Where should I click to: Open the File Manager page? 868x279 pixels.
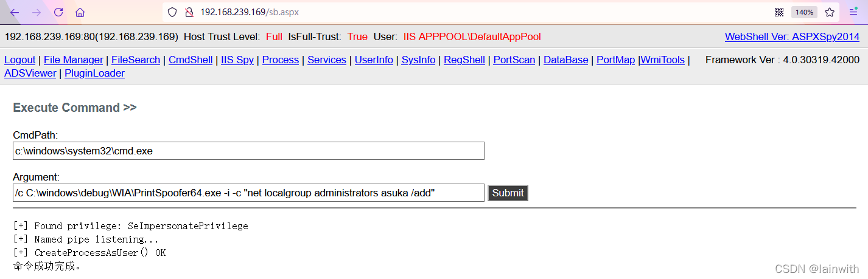coord(74,60)
